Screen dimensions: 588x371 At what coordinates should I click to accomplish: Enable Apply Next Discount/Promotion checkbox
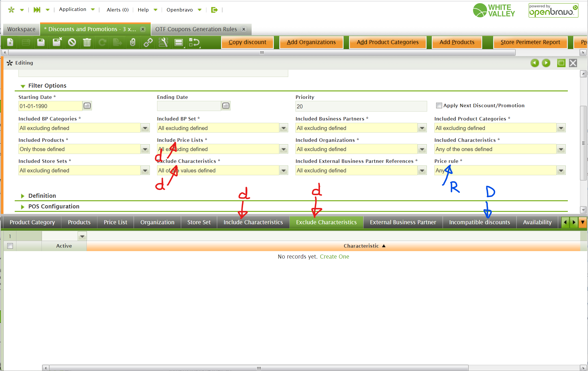tap(439, 106)
